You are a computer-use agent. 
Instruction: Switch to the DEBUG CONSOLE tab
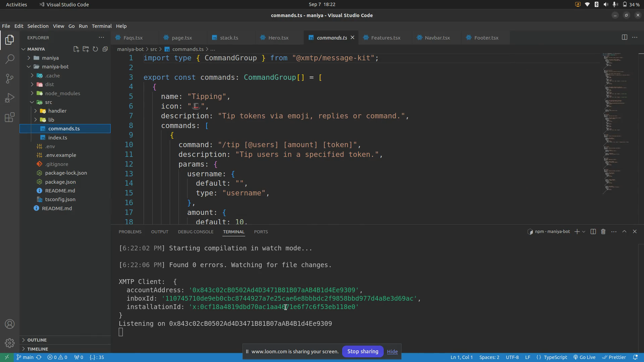196,232
